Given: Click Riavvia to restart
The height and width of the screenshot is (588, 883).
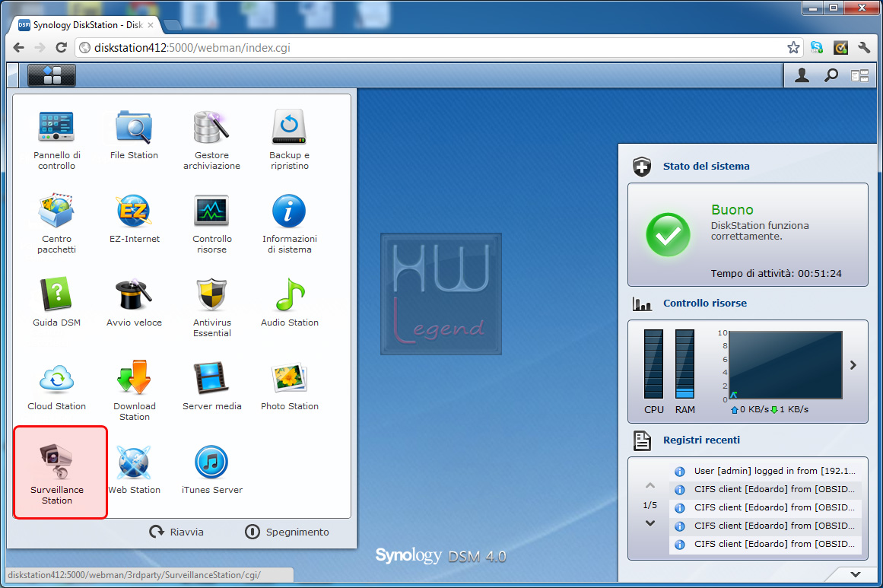Looking at the screenshot, I should click(176, 532).
